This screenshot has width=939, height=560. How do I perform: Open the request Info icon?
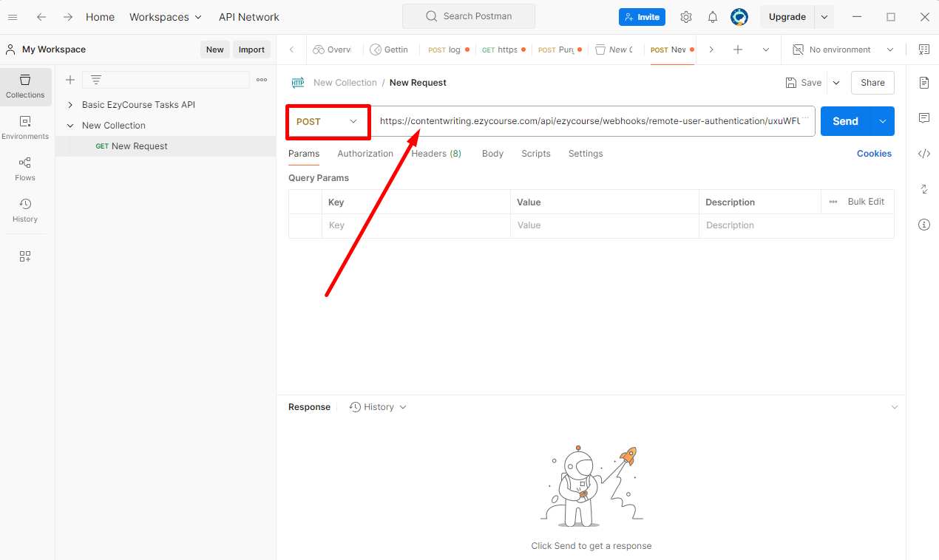[x=924, y=225]
